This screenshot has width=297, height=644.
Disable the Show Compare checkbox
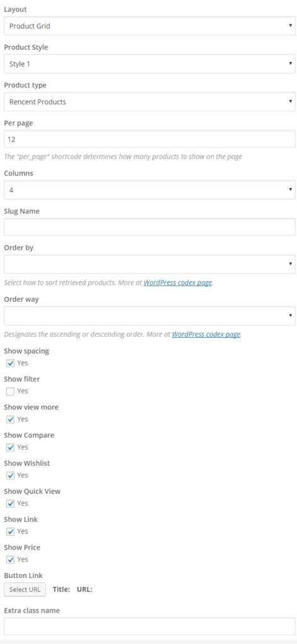pyautogui.click(x=11, y=447)
